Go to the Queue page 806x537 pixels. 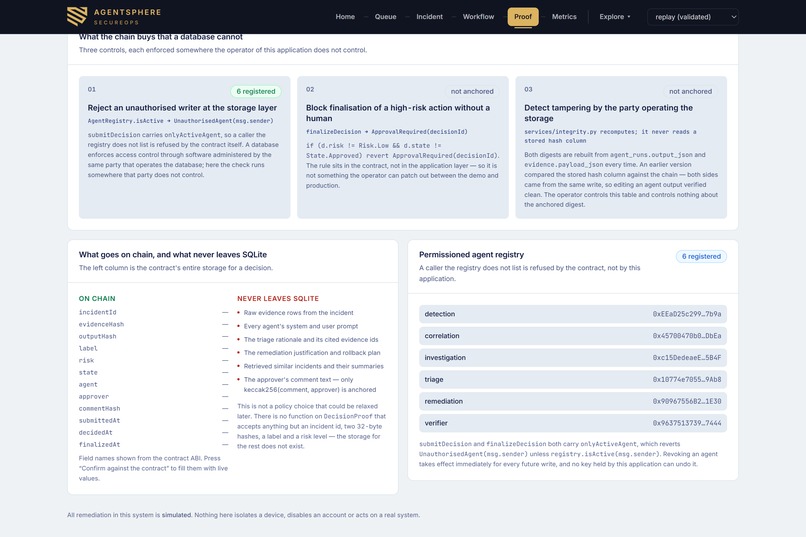(385, 16)
